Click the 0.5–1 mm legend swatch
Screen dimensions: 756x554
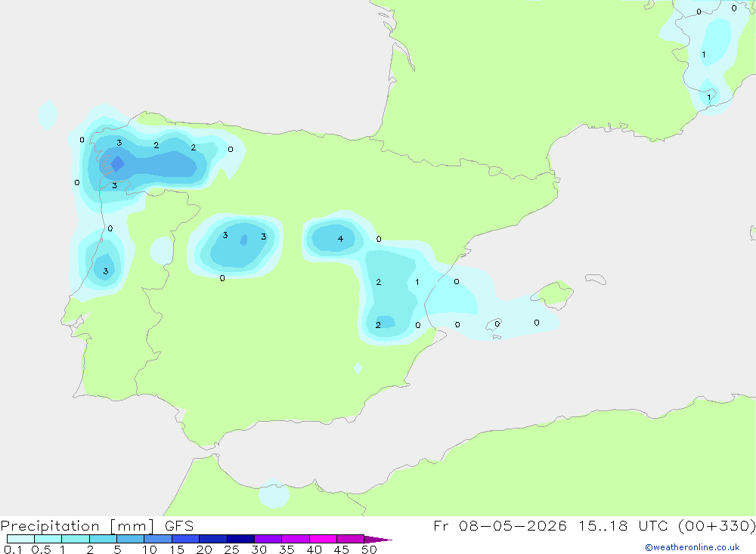[48, 539]
